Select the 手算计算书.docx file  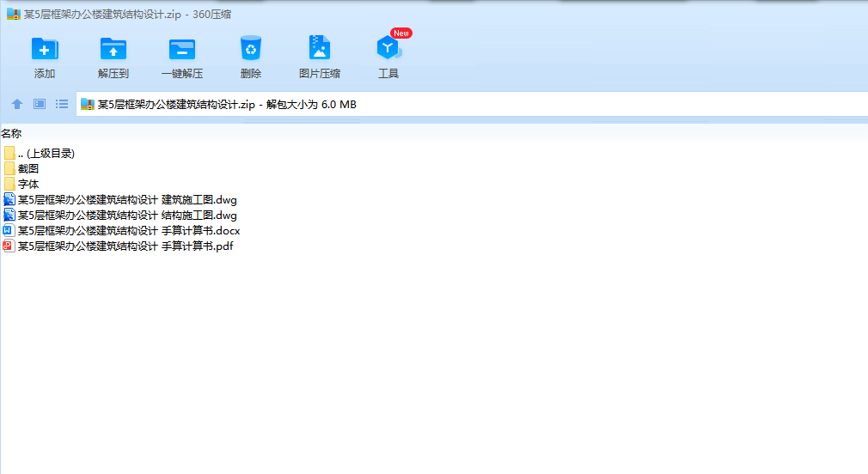tap(121, 231)
